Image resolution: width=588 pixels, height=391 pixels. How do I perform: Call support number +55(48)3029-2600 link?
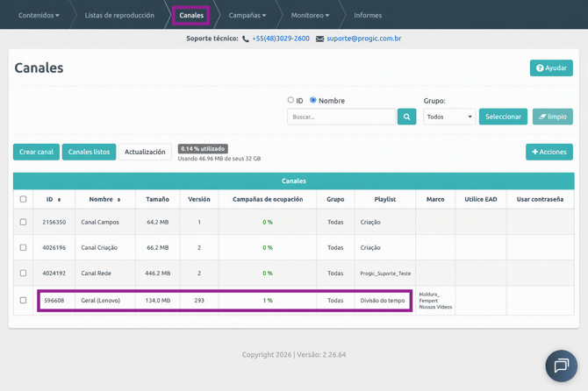281,39
